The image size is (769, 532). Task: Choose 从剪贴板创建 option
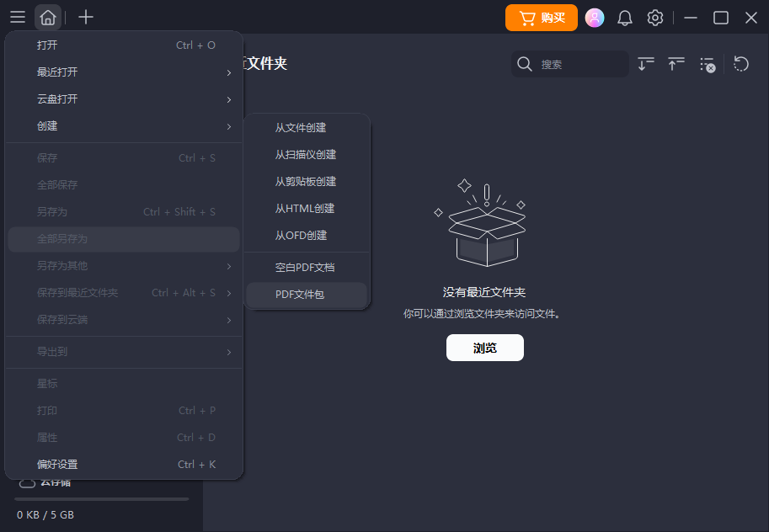point(307,182)
